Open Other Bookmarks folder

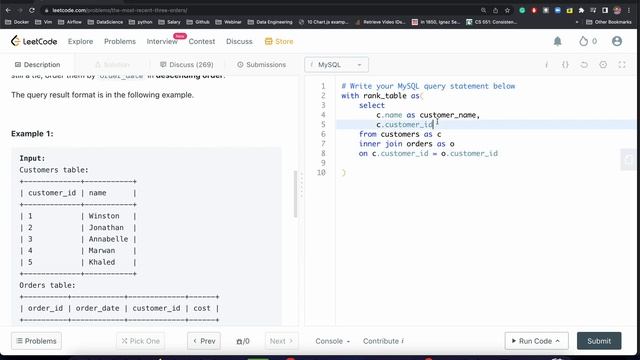pyautogui.click(x=609, y=22)
